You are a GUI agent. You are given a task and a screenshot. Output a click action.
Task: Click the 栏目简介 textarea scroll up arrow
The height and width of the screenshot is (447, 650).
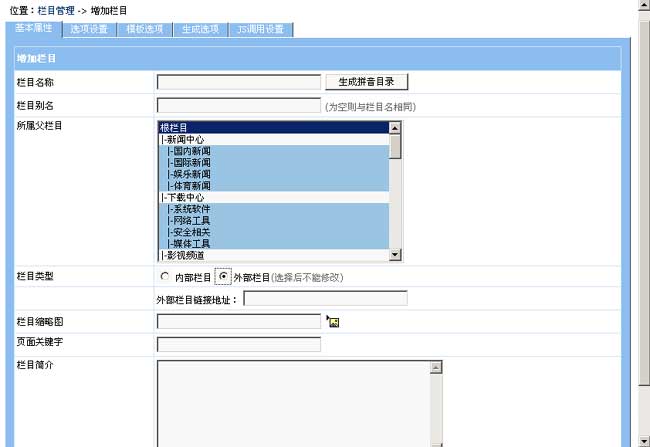pyautogui.click(x=436, y=367)
